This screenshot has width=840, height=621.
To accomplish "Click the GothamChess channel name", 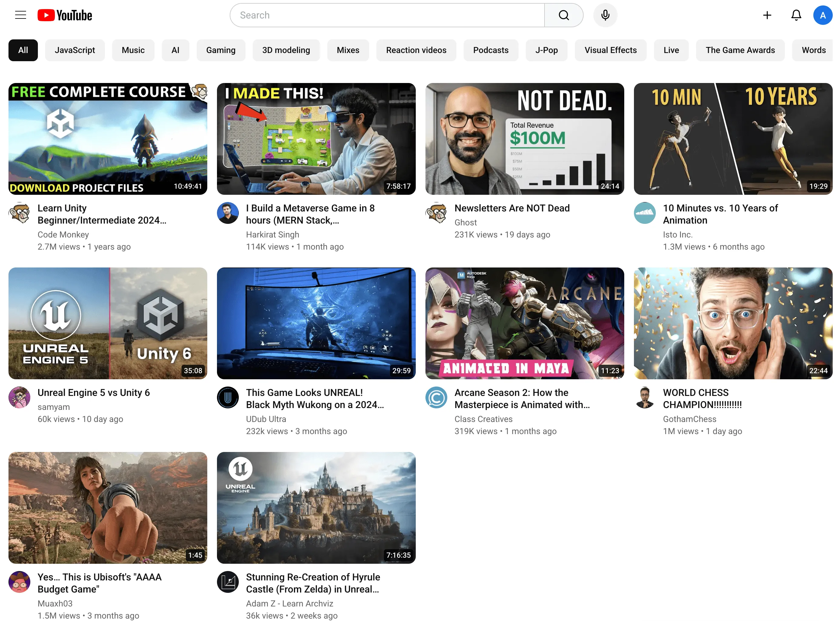I will pos(690,419).
